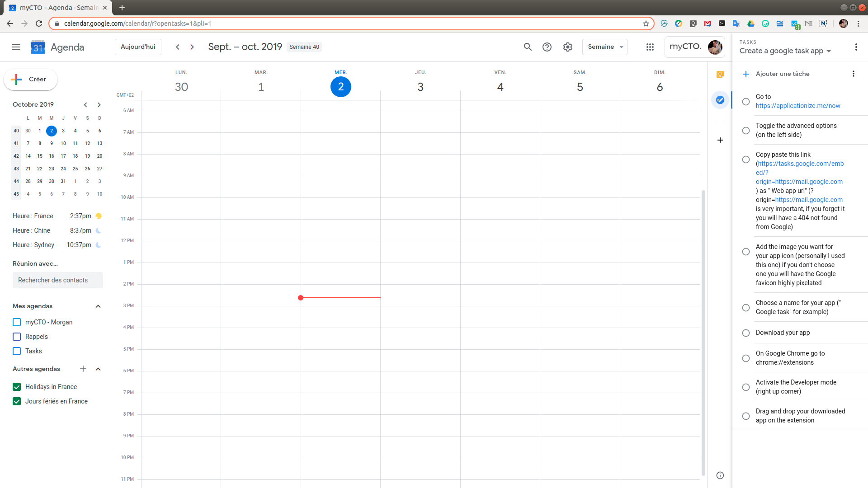
Task: Click the Google Drive extension icon
Action: [x=751, y=23]
